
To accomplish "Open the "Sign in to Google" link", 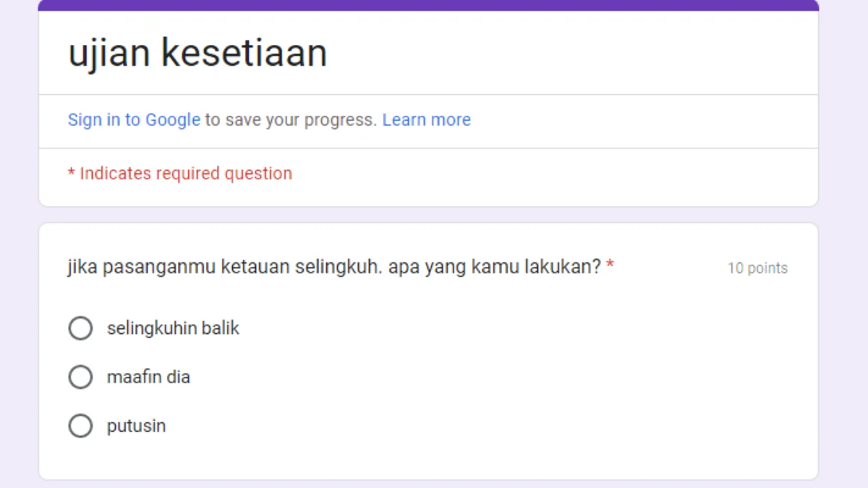I will [134, 120].
